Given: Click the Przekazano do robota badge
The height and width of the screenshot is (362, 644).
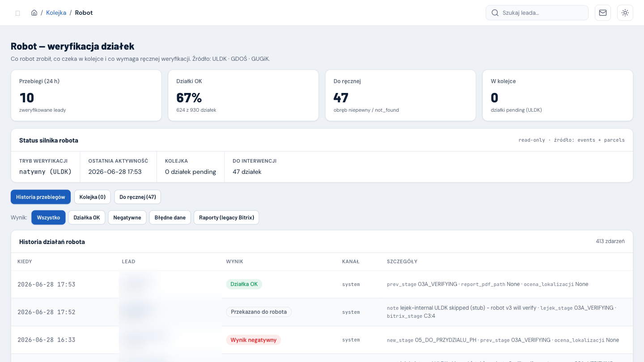Looking at the screenshot, I should pyautogui.click(x=259, y=312).
